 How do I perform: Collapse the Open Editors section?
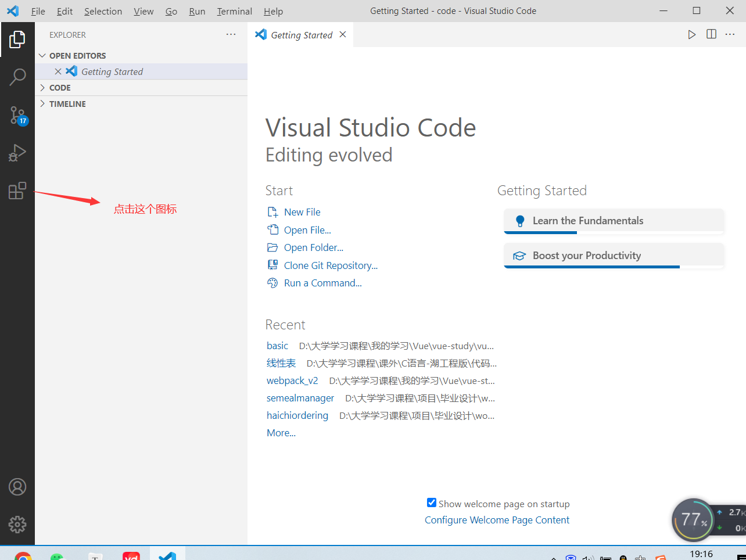(141, 56)
